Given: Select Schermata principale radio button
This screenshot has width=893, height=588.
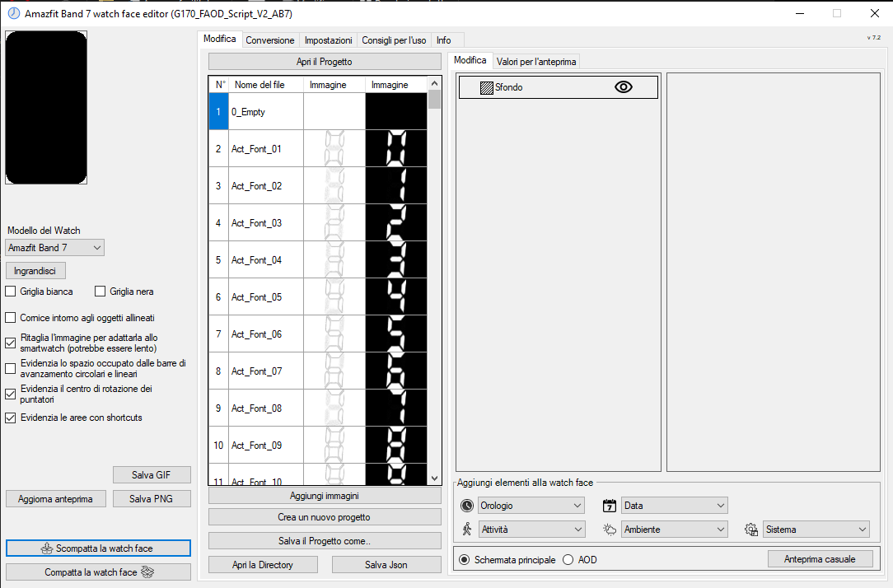Looking at the screenshot, I should [x=464, y=559].
